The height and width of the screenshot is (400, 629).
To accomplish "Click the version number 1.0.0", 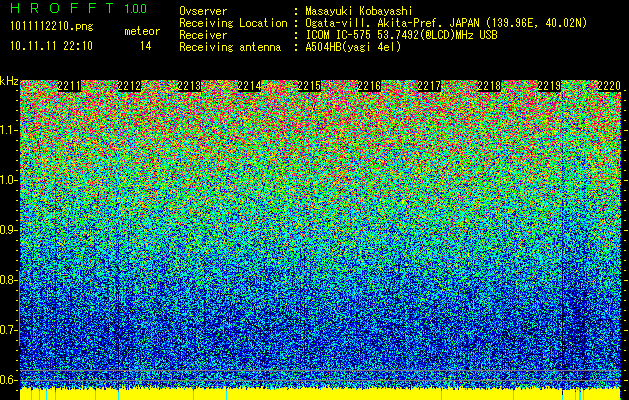I will [135, 9].
